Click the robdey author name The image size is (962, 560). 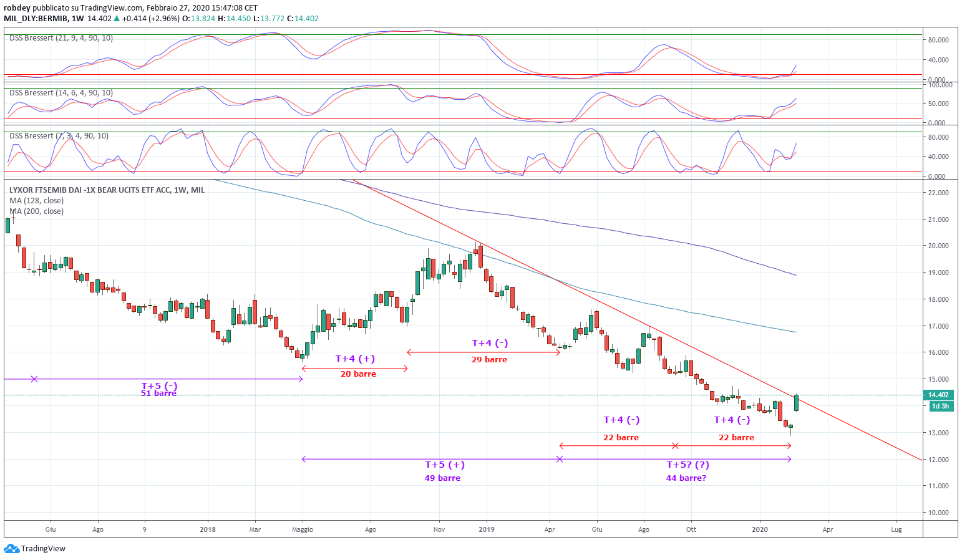(x=17, y=8)
